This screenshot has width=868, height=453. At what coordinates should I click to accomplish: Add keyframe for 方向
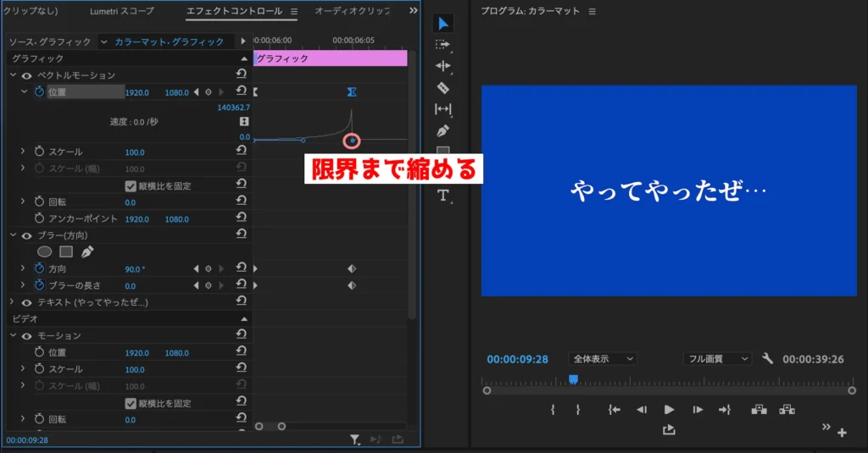coord(209,268)
